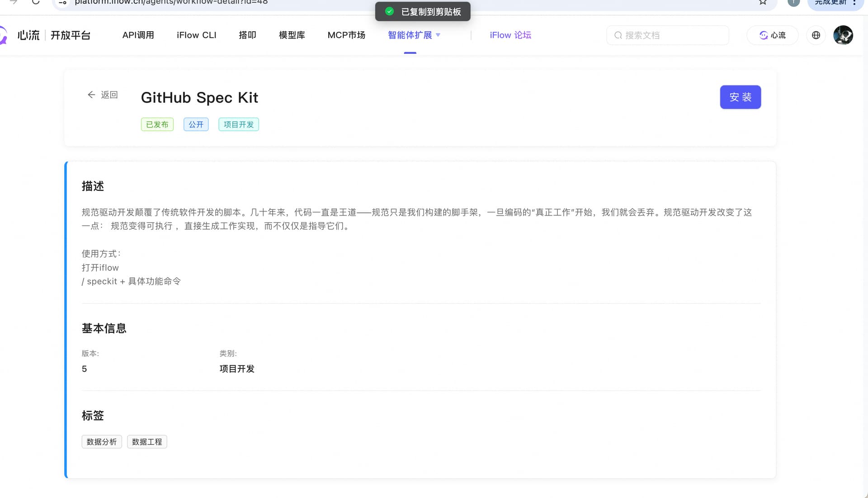Click the search magnifier icon
868x498 pixels.
point(618,35)
